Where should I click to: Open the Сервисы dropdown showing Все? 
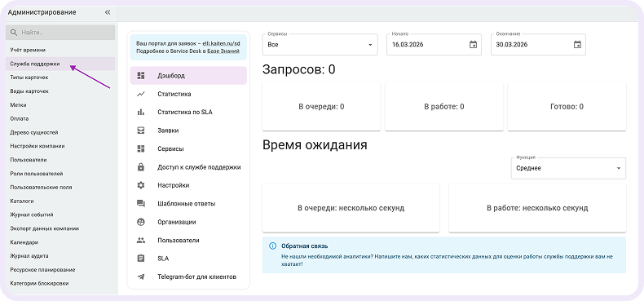pyautogui.click(x=320, y=44)
